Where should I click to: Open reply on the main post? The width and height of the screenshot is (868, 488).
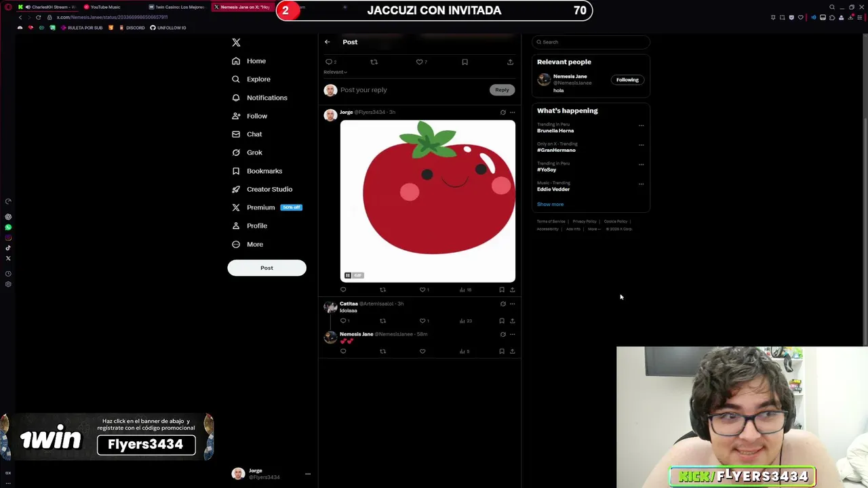click(330, 62)
